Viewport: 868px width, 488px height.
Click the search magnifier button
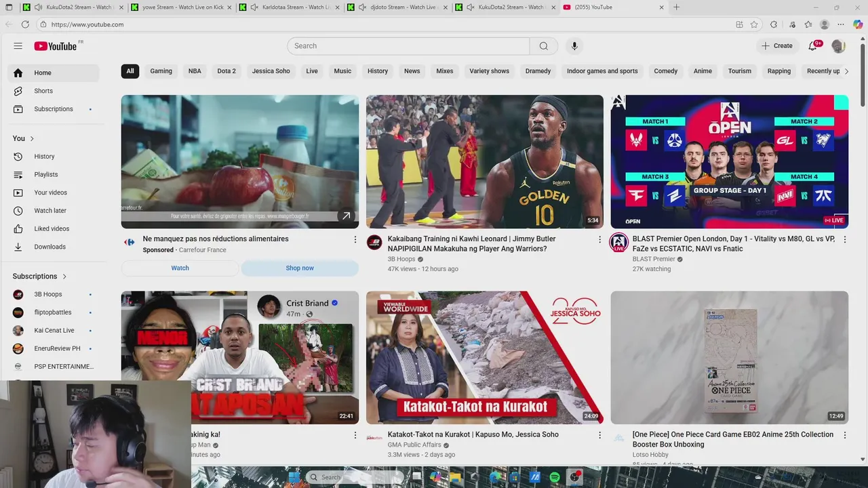tap(543, 46)
